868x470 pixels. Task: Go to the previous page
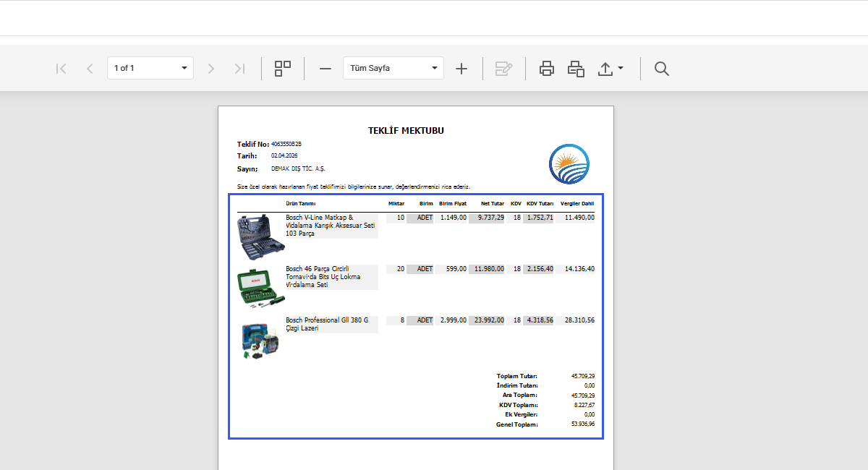[x=90, y=69]
